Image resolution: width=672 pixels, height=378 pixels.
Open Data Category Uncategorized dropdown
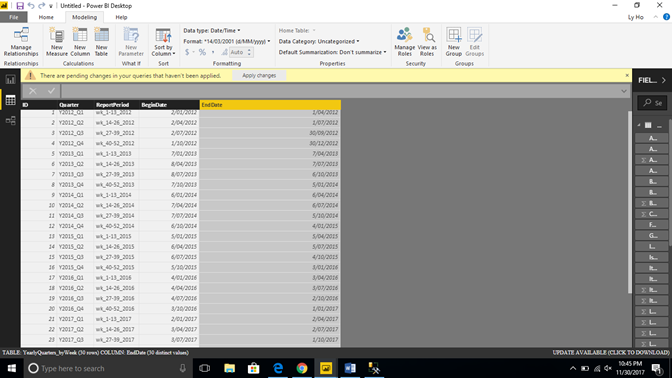[x=319, y=42]
